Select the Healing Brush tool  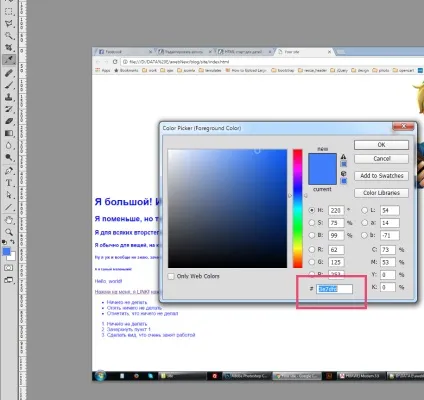[x=9, y=73]
